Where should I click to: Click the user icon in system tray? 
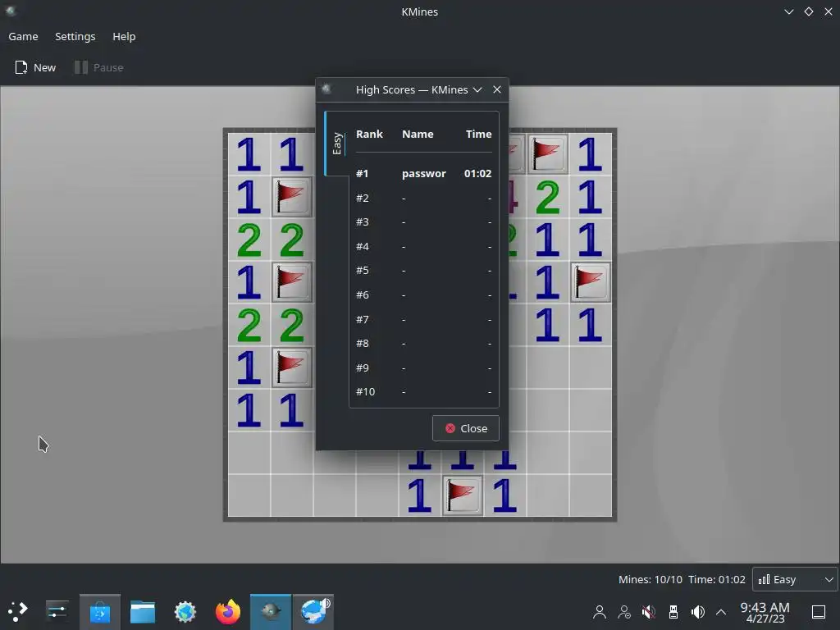click(x=600, y=612)
